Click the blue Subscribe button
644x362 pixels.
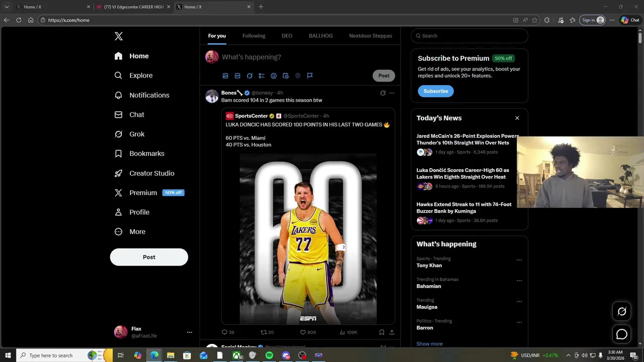tap(436, 91)
